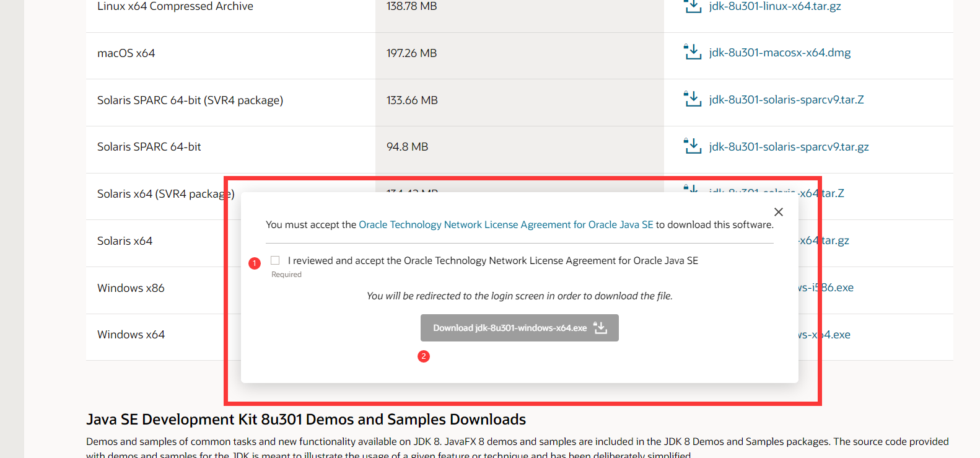980x458 pixels.
Task: Select the Windows x86 row label
Action: tap(131, 288)
